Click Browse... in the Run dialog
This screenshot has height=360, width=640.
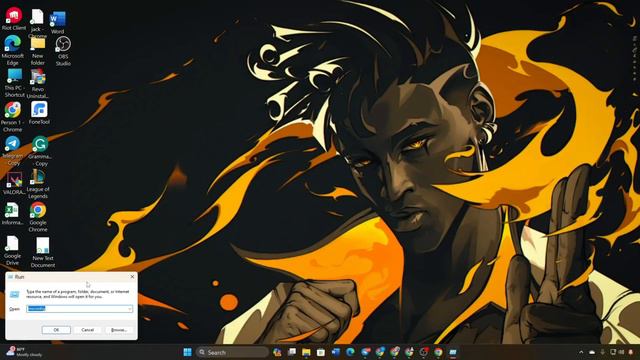(119, 330)
